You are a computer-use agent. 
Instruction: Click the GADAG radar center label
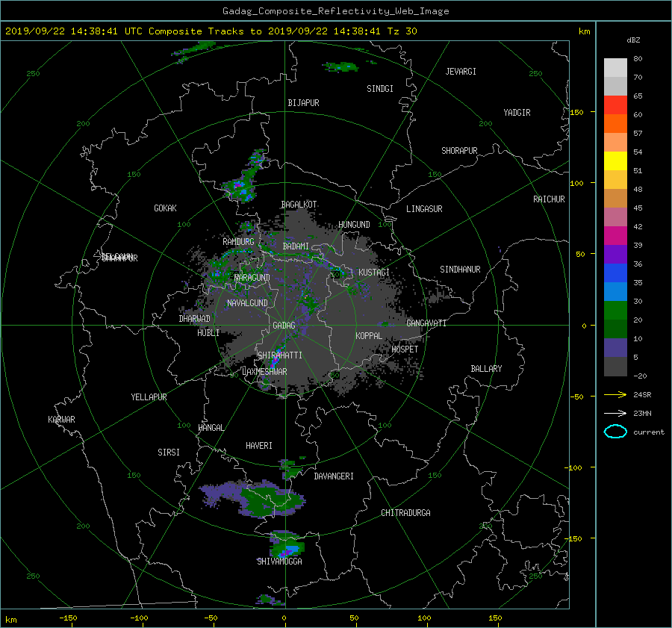tap(284, 326)
